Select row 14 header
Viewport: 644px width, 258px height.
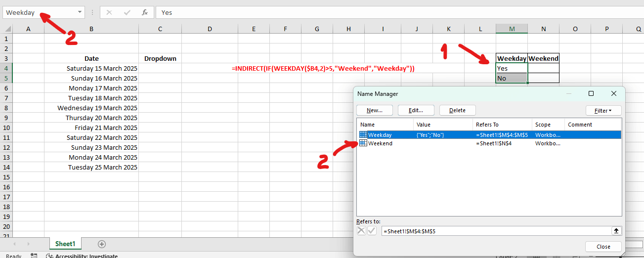pos(6,167)
